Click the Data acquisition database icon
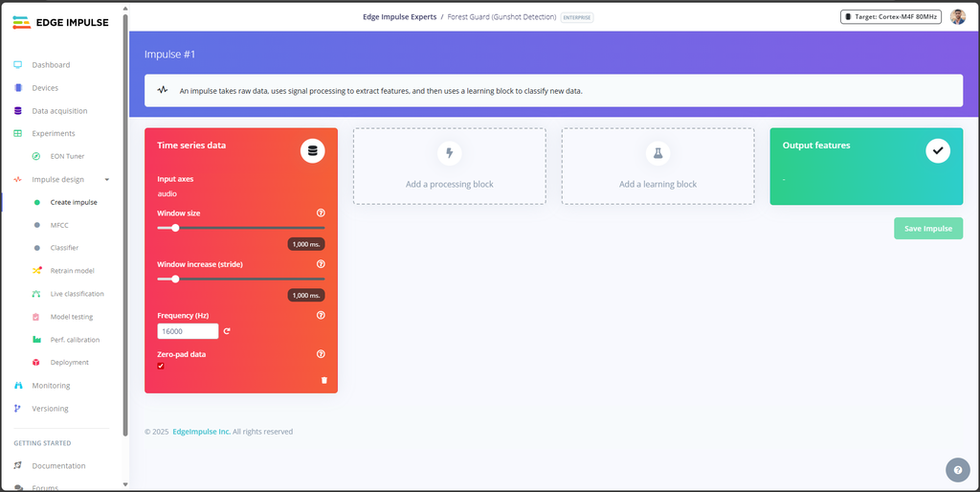Viewport: 980px width, 492px height. pos(18,111)
